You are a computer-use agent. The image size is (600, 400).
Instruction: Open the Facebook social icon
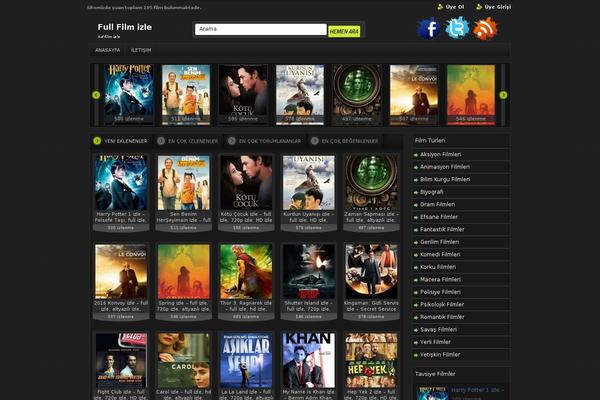(429, 28)
